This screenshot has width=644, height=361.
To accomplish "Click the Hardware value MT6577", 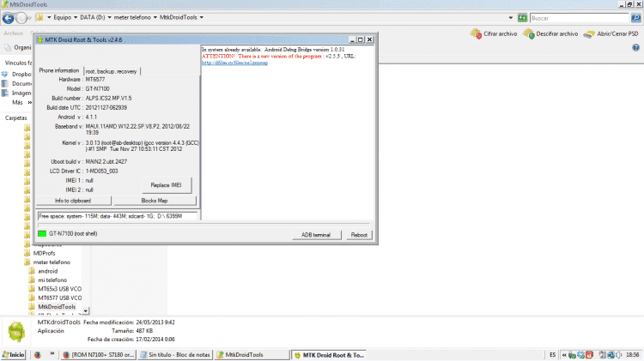I will [x=95, y=80].
